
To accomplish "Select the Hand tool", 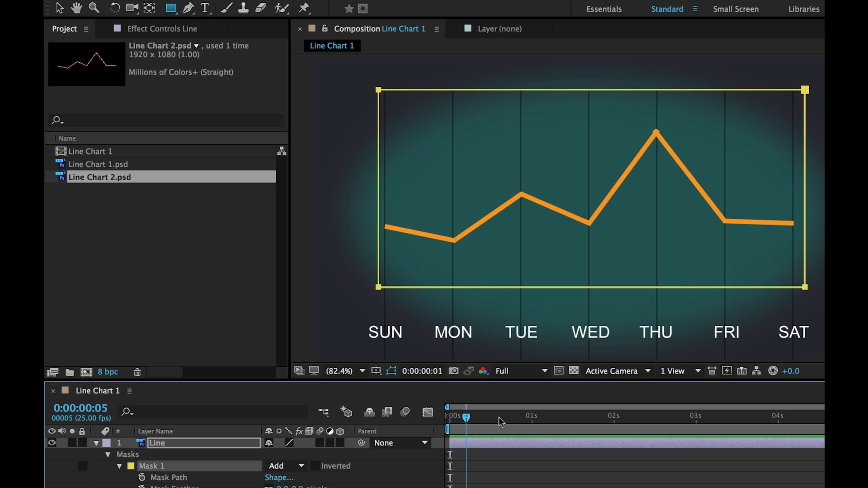I will (x=76, y=8).
